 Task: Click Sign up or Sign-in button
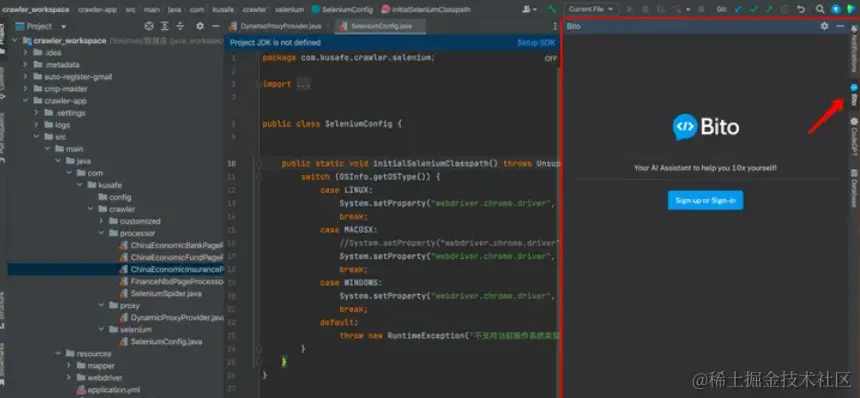tap(705, 200)
